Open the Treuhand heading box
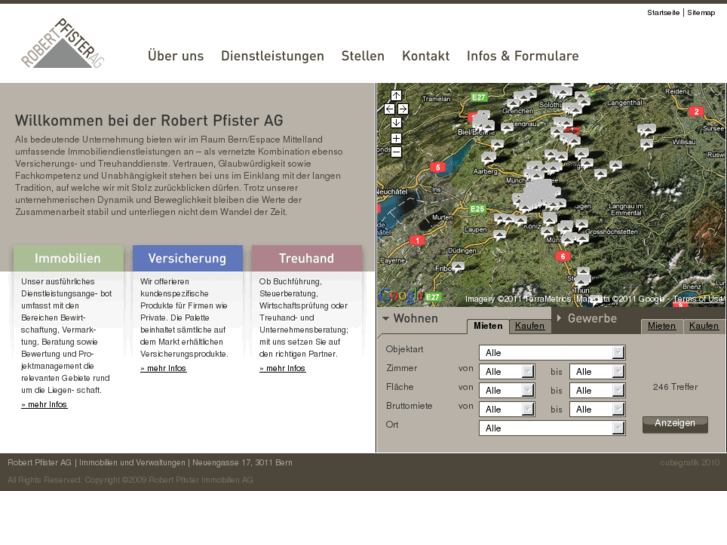Image resolution: width=727 pixels, height=545 pixels. point(307,258)
